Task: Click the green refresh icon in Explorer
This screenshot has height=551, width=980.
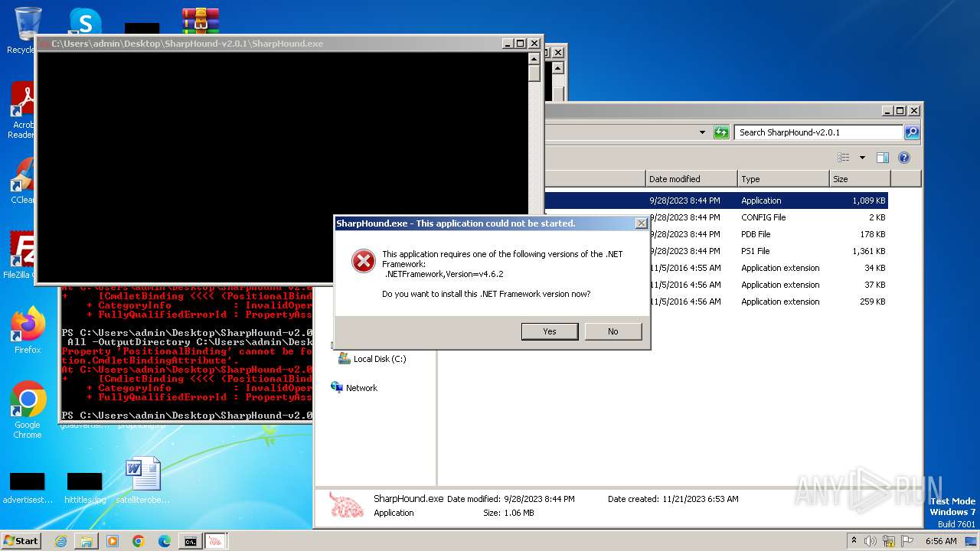Action: pyautogui.click(x=721, y=132)
